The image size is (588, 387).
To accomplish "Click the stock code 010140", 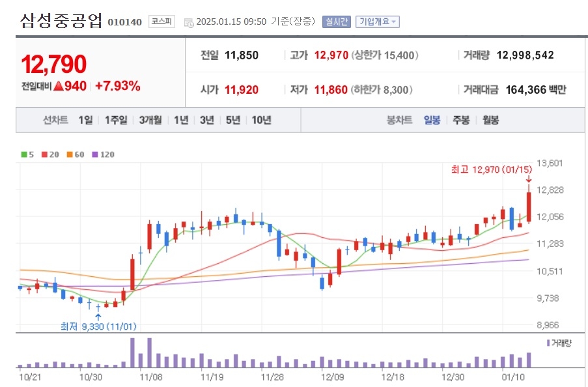I will [x=125, y=23].
